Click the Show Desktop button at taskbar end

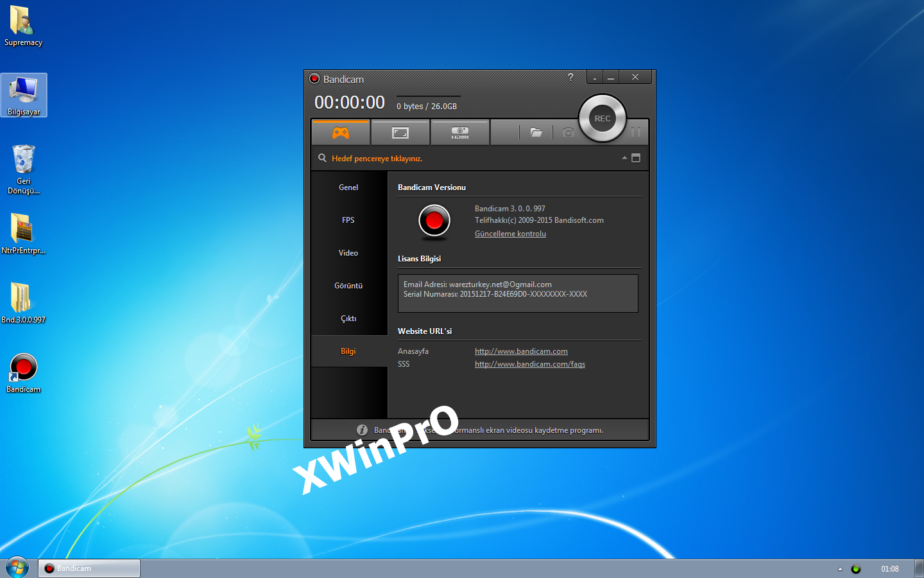point(919,568)
